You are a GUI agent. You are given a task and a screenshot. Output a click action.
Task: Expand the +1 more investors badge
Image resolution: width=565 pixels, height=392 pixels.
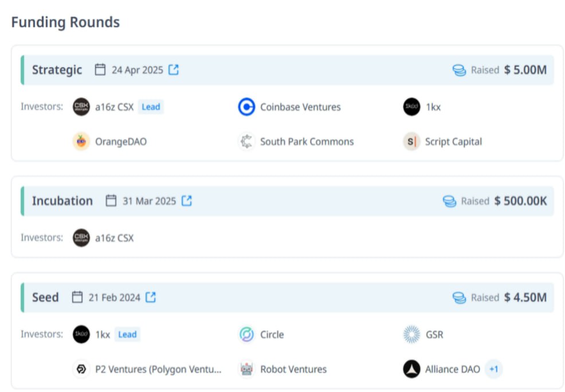(x=493, y=369)
